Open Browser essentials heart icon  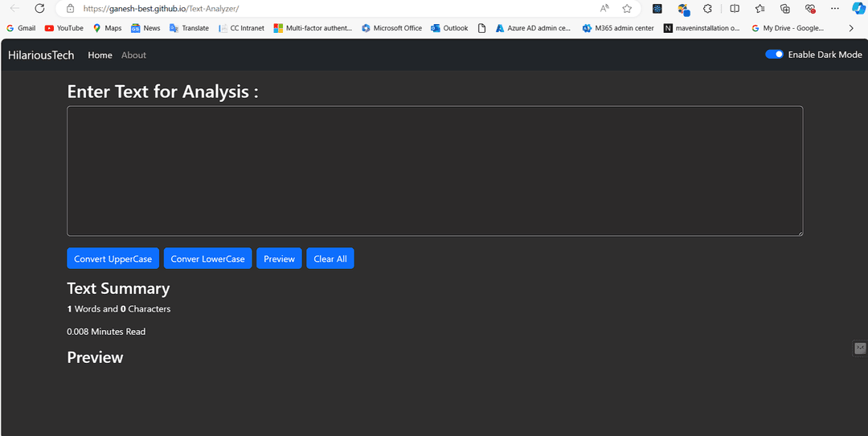pos(810,8)
